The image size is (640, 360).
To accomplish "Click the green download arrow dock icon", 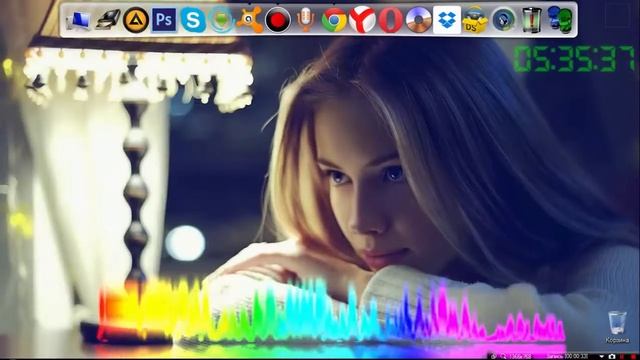I will [221, 20].
